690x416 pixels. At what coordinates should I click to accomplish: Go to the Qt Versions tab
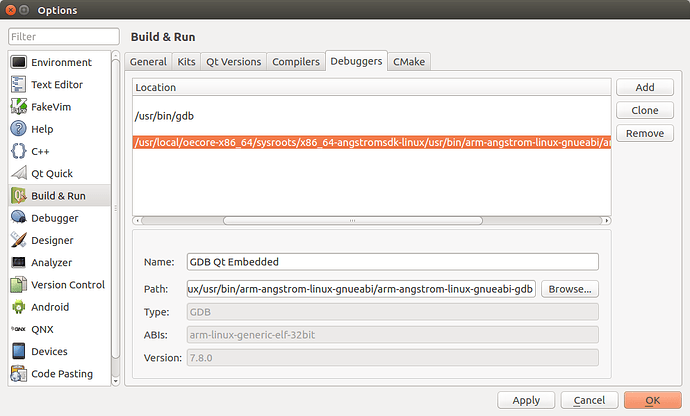(234, 62)
